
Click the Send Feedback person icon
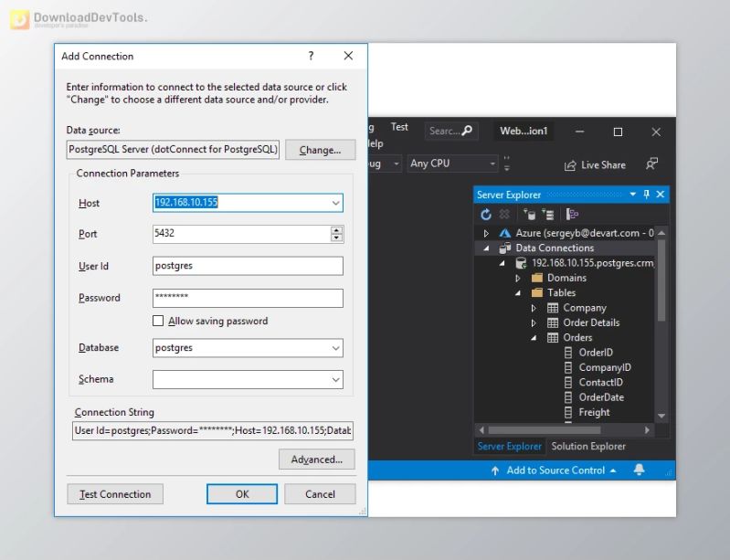[651, 164]
